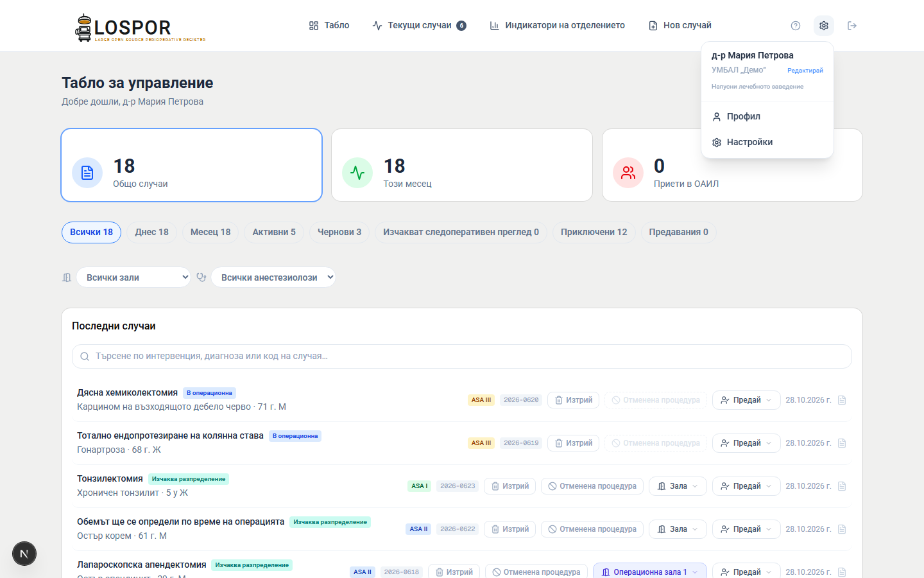924x578 pixels.
Task: Open Зала dropdown for Остър корем case
Action: click(x=678, y=529)
